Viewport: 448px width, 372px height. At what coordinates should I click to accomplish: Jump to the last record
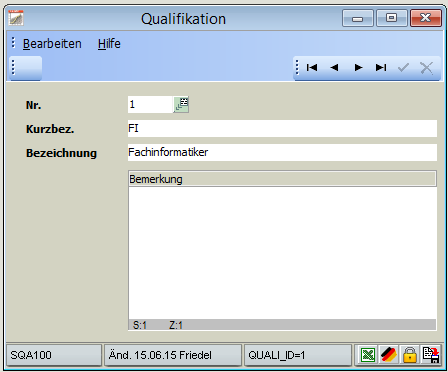click(x=381, y=68)
